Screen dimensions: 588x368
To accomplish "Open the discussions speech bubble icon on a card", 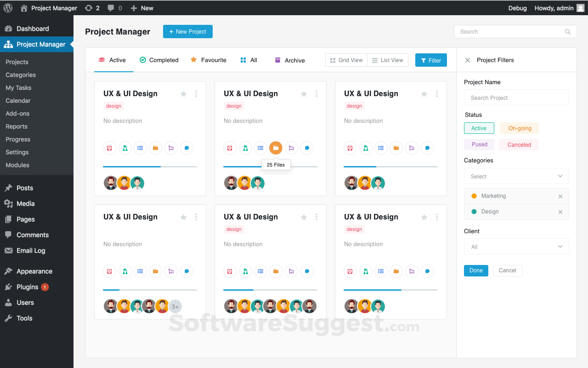I will pyautogui.click(x=187, y=148).
